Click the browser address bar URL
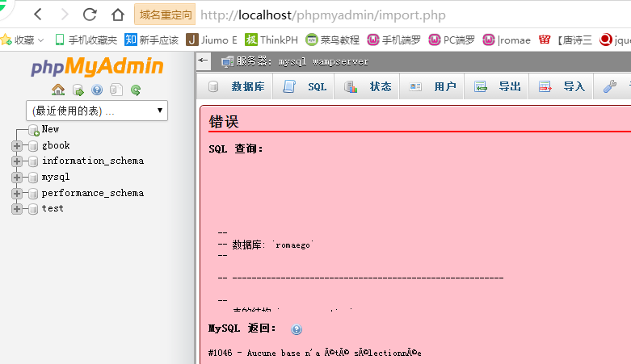The image size is (631, 364). pos(323,15)
